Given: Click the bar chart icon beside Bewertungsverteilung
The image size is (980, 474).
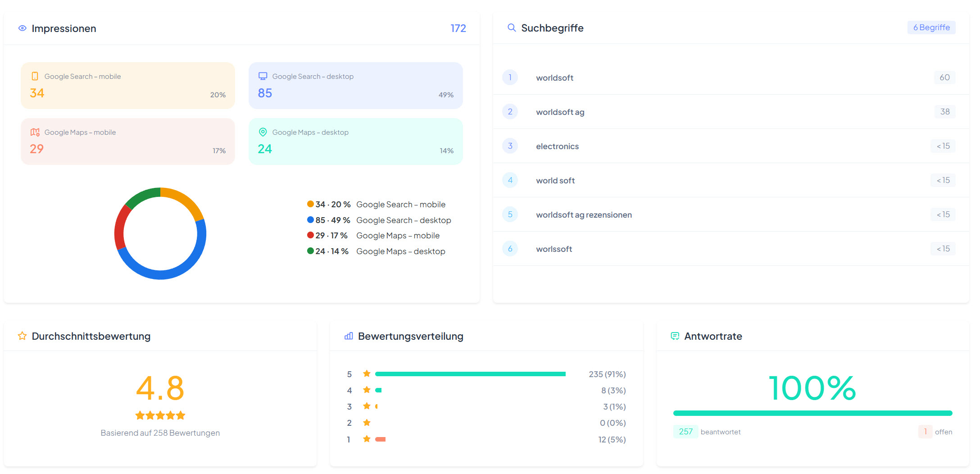Looking at the screenshot, I should pos(348,336).
